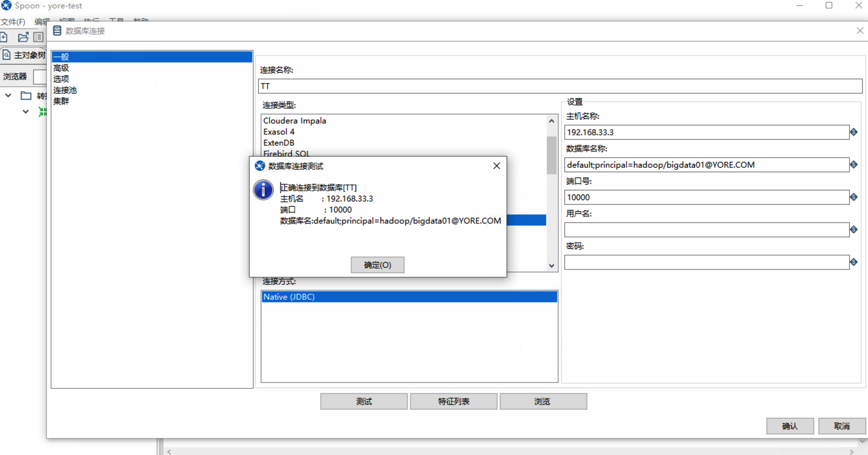Click the 端口号 field with 10000
This screenshot has height=455, width=868.
(x=707, y=197)
